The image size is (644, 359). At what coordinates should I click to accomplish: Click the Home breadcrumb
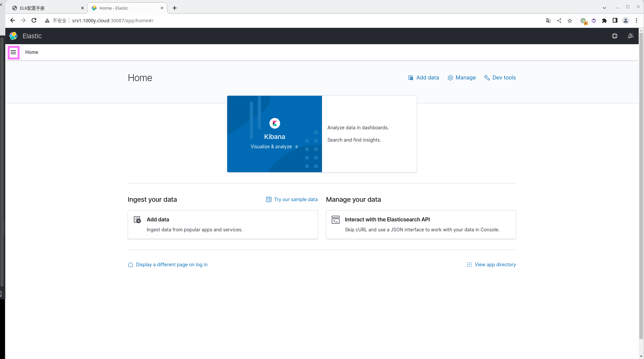pyautogui.click(x=32, y=52)
